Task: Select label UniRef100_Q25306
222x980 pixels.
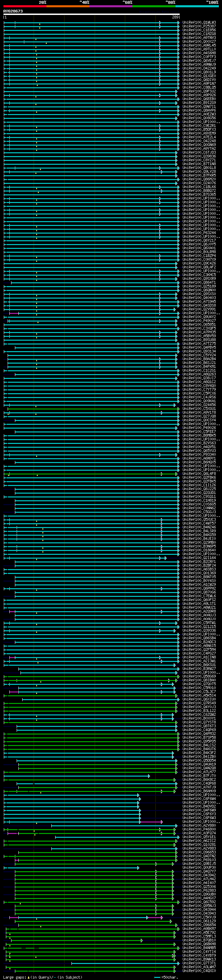Action: 199,887
